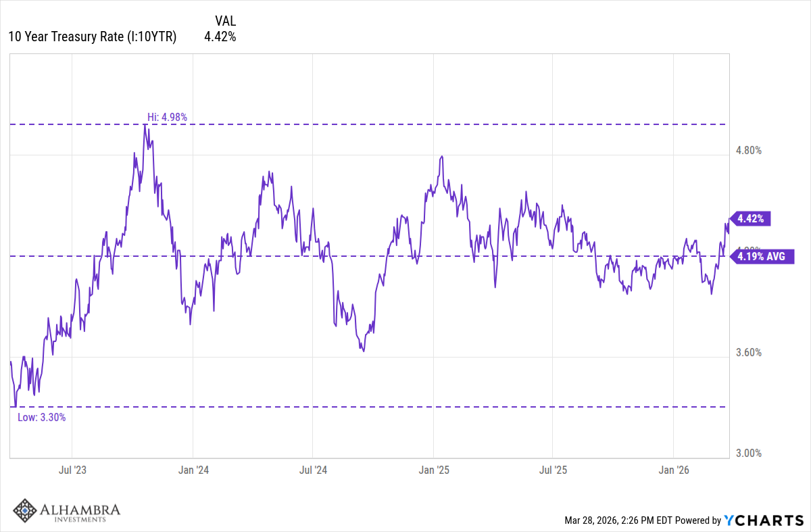Click the Hi: 4.98% label
The width and height of the screenshot is (811, 532).
click(167, 117)
